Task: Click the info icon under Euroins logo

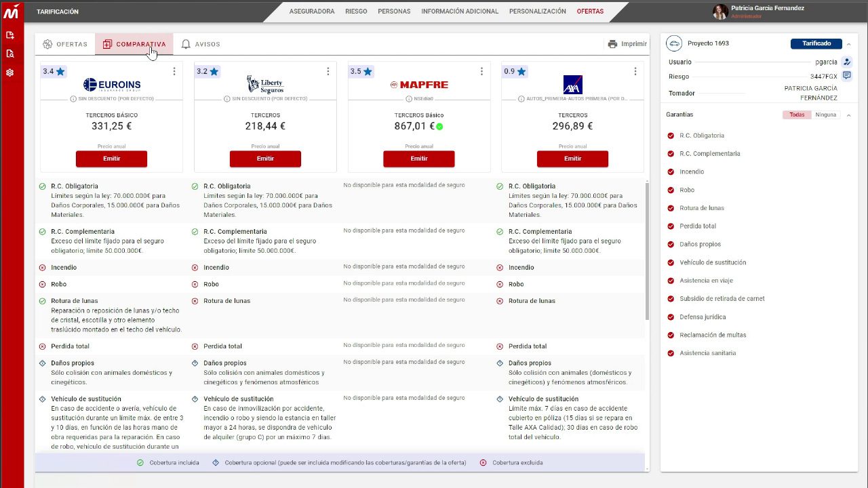Action: click(73, 99)
